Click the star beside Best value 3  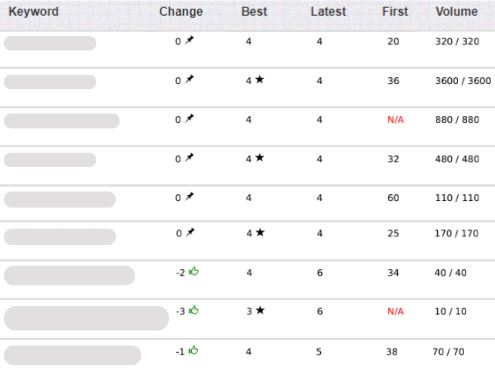[x=260, y=310]
